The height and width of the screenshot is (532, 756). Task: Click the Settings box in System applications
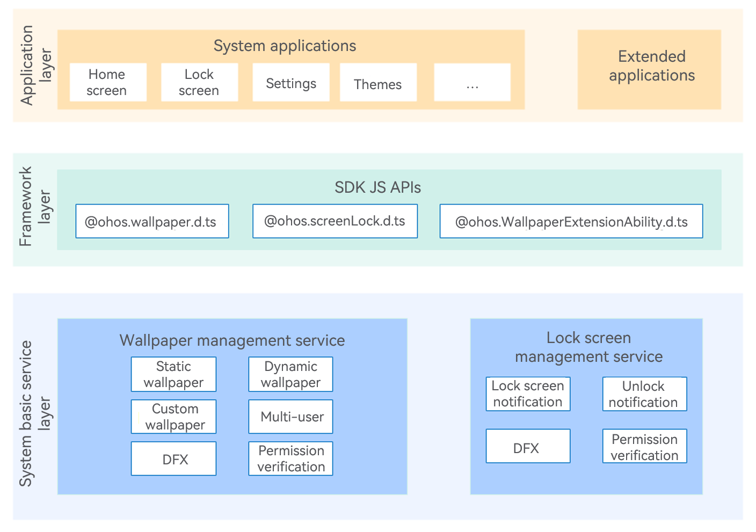click(290, 82)
